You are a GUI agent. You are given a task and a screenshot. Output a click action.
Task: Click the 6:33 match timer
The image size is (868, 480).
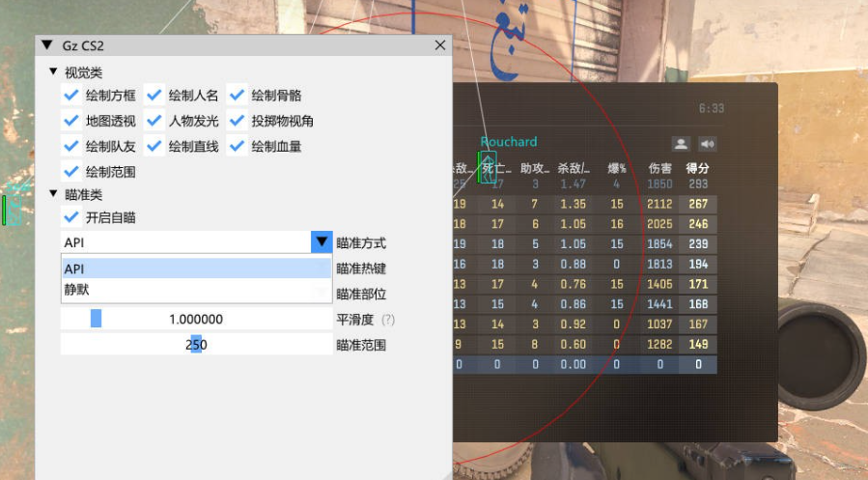[x=712, y=108]
